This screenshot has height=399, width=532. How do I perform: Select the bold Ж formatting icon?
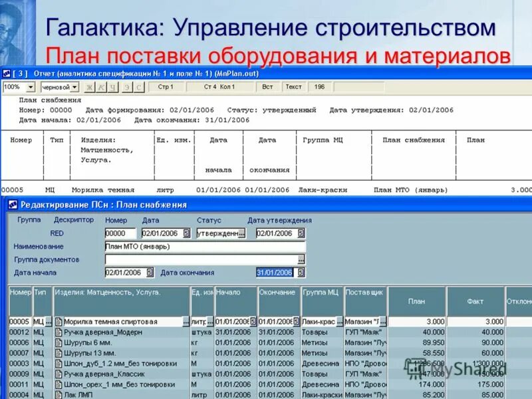[x=88, y=86]
